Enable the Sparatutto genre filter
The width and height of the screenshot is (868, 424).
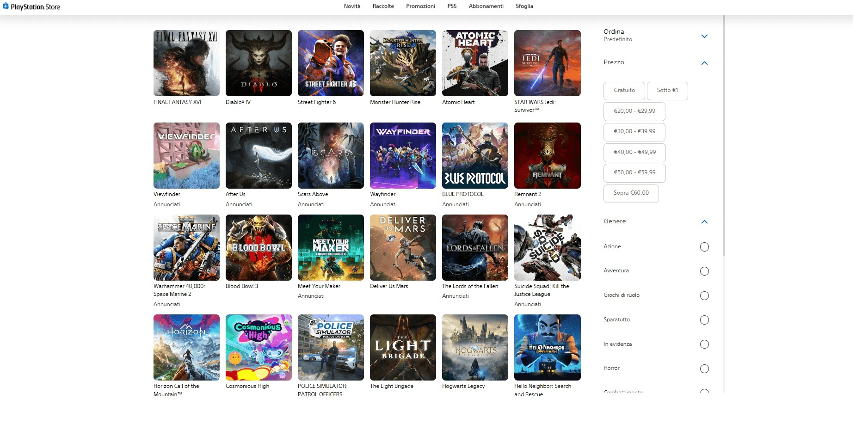pyautogui.click(x=704, y=320)
